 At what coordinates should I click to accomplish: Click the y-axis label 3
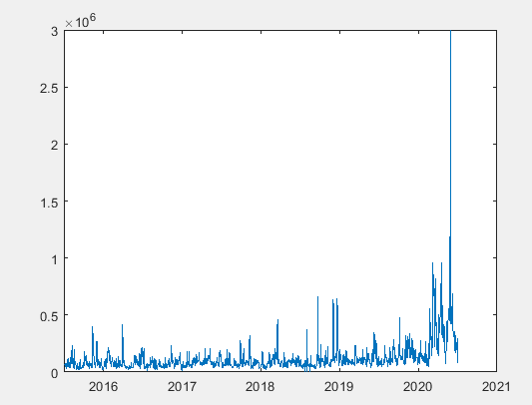54,32
